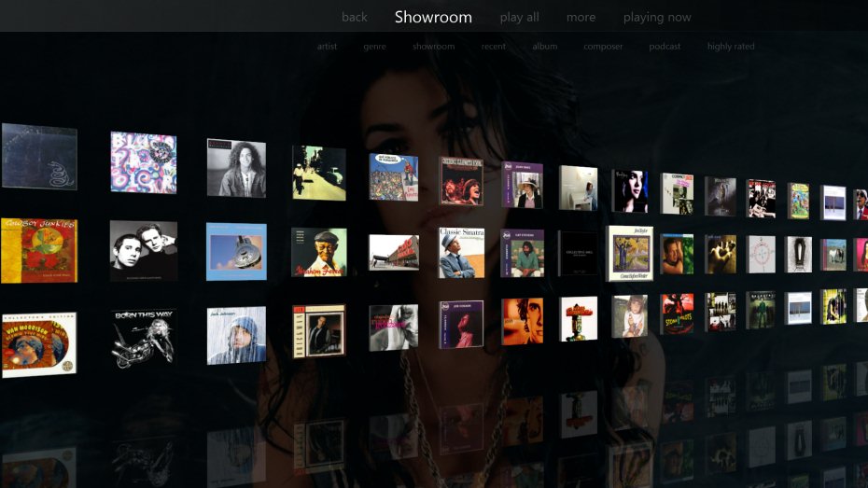Open the Classic Sinatra album cover
This screenshot has height=488, width=868.
point(461,252)
